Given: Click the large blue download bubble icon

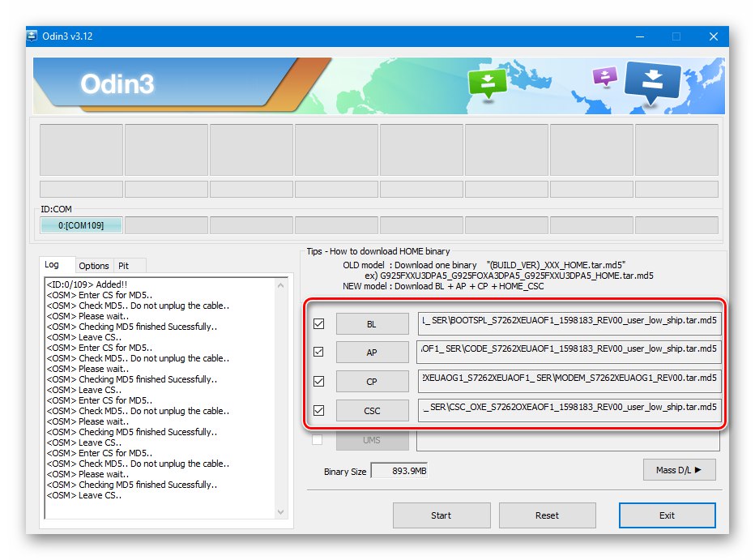Looking at the screenshot, I should [x=652, y=82].
